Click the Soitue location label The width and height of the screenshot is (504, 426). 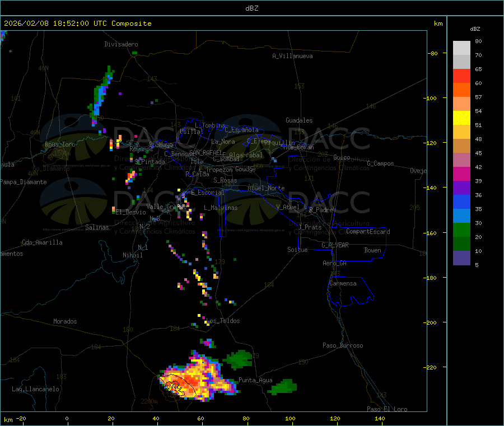click(x=297, y=249)
